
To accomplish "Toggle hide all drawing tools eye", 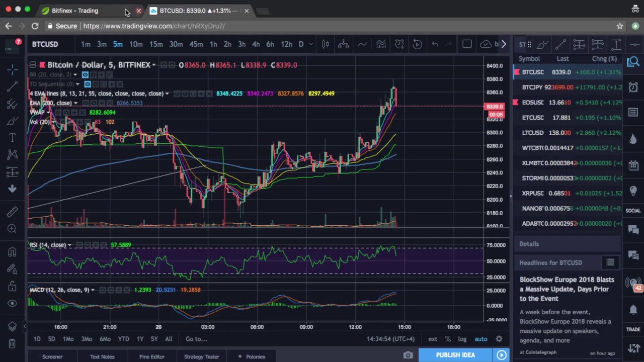I will pyautogui.click(x=12, y=303).
